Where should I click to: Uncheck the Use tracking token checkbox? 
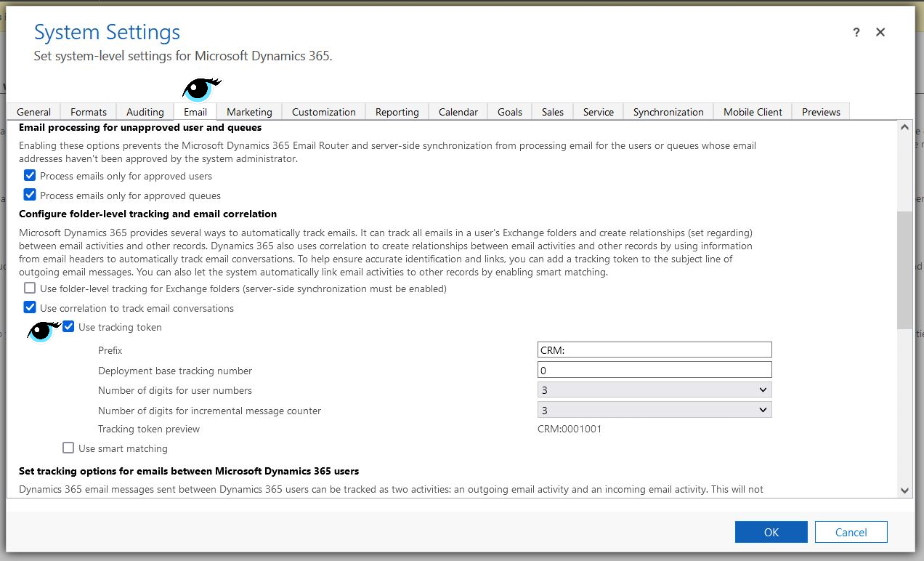(x=68, y=326)
